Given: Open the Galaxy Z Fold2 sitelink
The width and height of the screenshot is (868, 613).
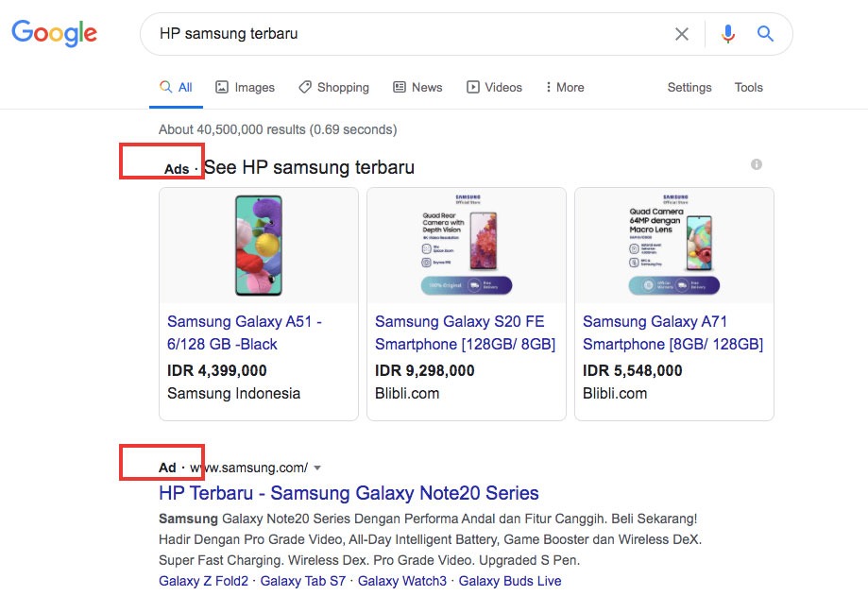Looking at the screenshot, I should [x=203, y=581].
